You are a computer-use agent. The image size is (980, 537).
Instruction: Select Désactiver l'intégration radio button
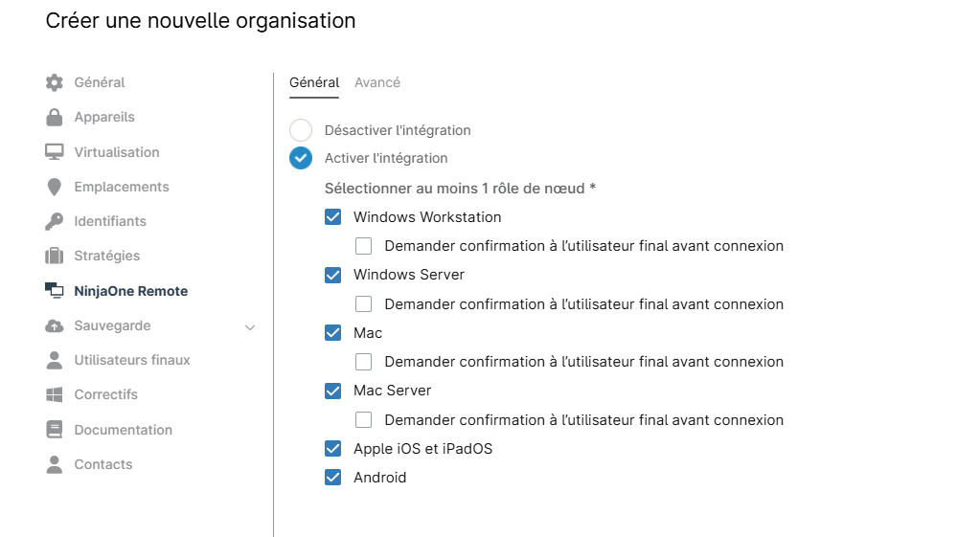click(x=301, y=130)
